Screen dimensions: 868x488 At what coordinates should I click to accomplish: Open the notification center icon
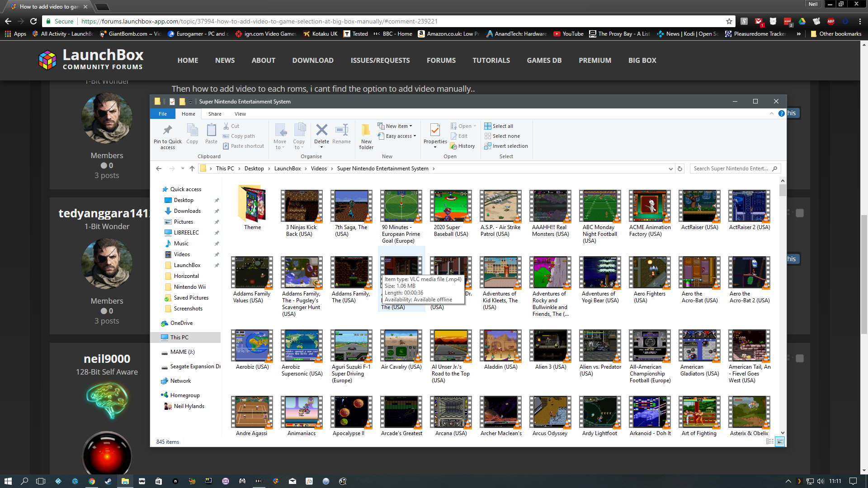(853, 481)
